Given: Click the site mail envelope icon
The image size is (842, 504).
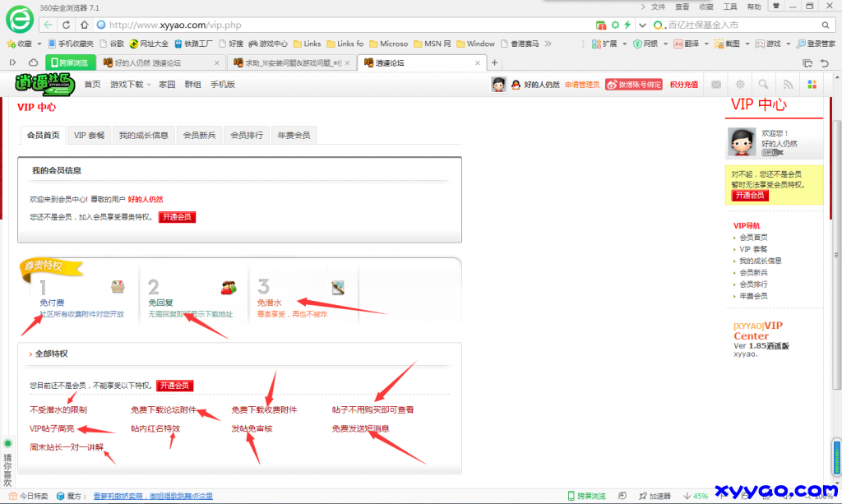Looking at the screenshot, I should click(716, 84).
